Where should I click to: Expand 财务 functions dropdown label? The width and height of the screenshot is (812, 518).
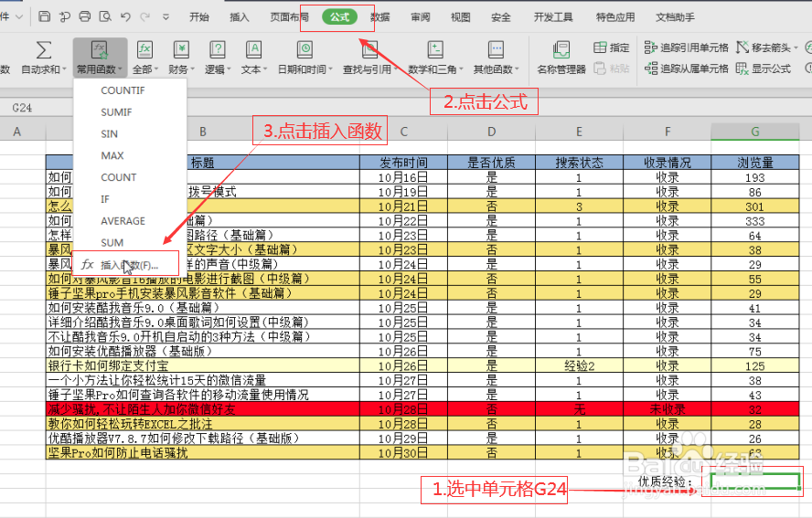click(x=181, y=69)
